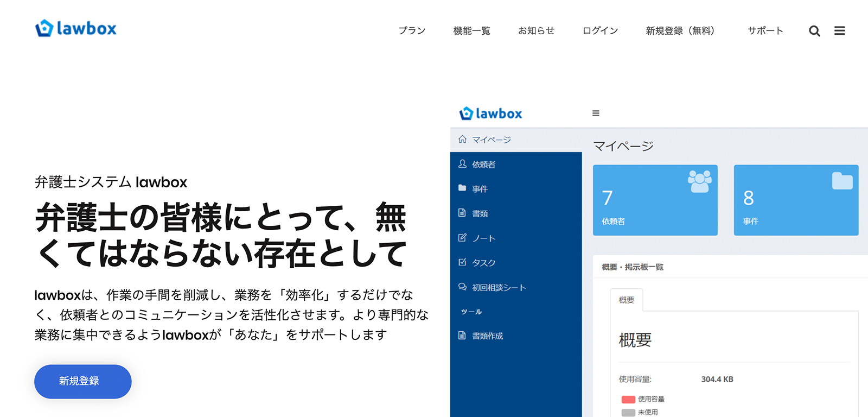This screenshot has width=868, height=417.
Task: Open the hamburger menu in the top navigation
Action: tap(839, 31)
